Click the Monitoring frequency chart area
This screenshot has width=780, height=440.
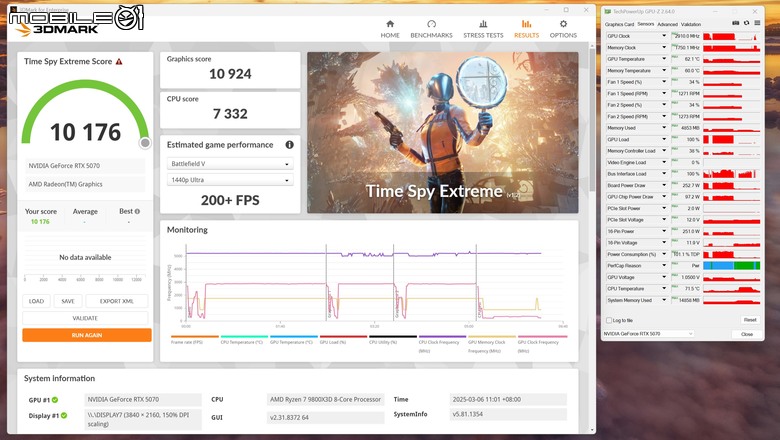374,282
